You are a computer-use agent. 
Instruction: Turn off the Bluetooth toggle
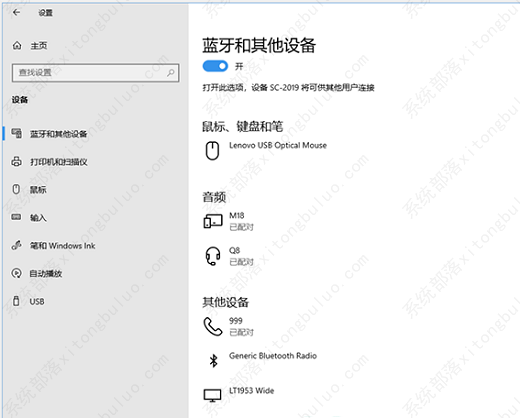coord(215,66)
